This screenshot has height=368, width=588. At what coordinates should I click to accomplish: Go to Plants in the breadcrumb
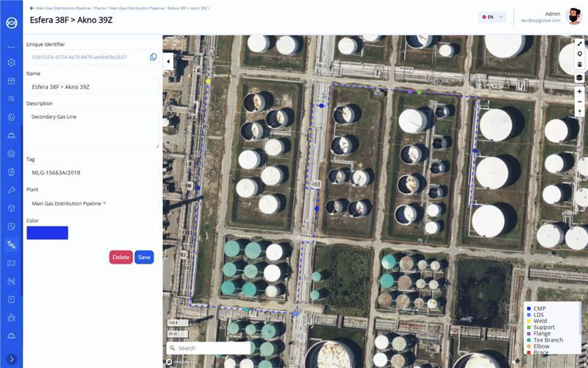coord(99,8)
